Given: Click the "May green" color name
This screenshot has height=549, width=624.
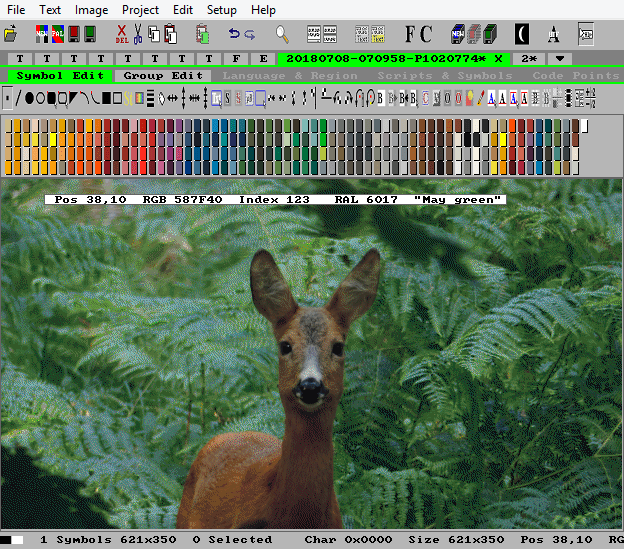Looking at the screenshot, I should pos(457,200).
